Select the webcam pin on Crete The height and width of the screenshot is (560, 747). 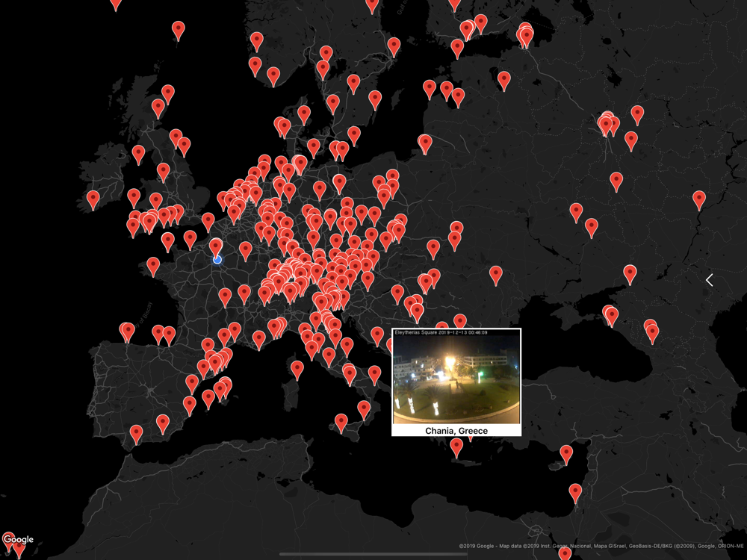pyautogui.click(x=456, y=447)
